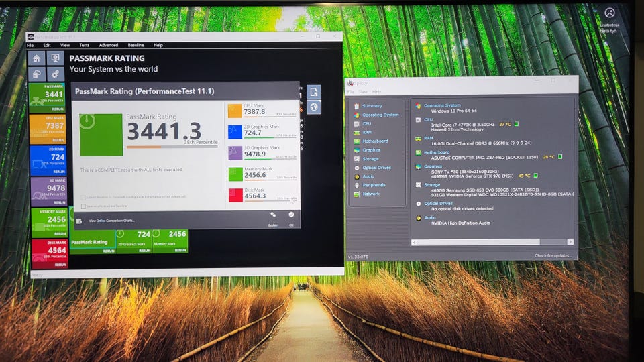Viewport: 644px width, 362px height.
Task: Open View Online Comparison Charts link
Action: [112, 221]
